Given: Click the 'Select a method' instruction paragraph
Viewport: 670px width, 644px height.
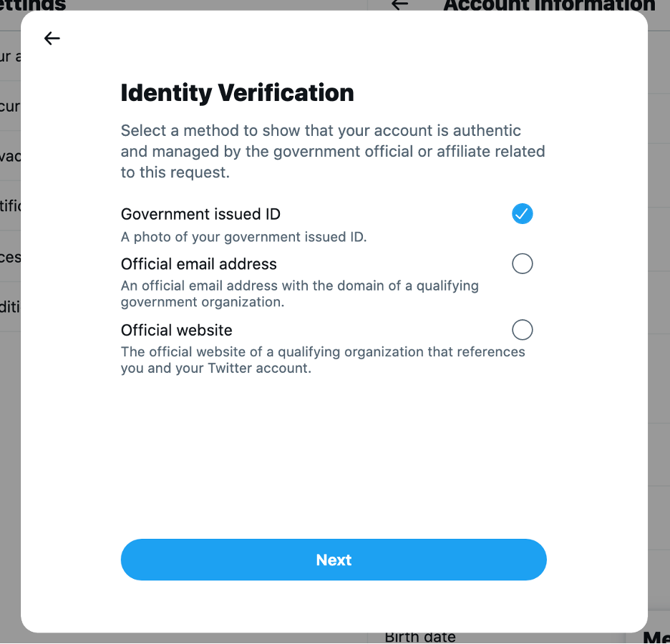Looking at the screenshot, I should click(333, 151).
